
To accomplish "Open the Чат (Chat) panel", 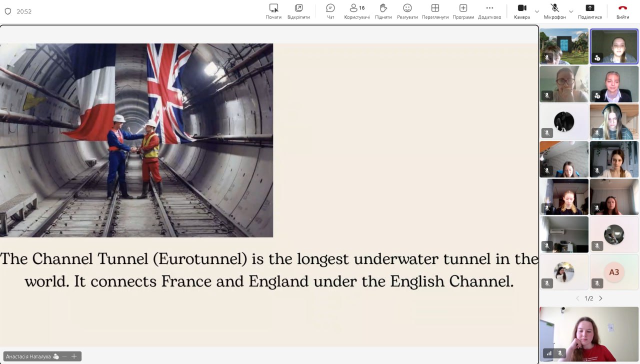I will (x=330, y=11).
